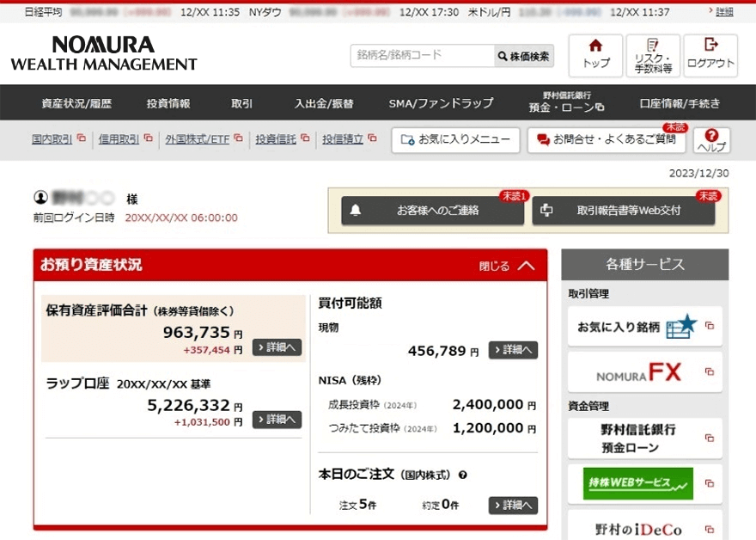Open 資産状況/履歴 navigation menu
The image size is (756, 540).
coord(76,103)
